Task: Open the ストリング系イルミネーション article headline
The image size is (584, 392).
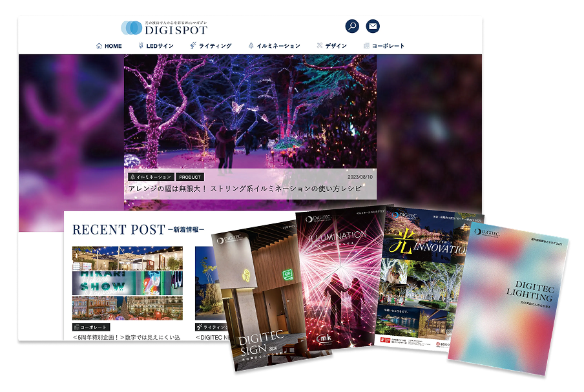Action: coord(250,189)
